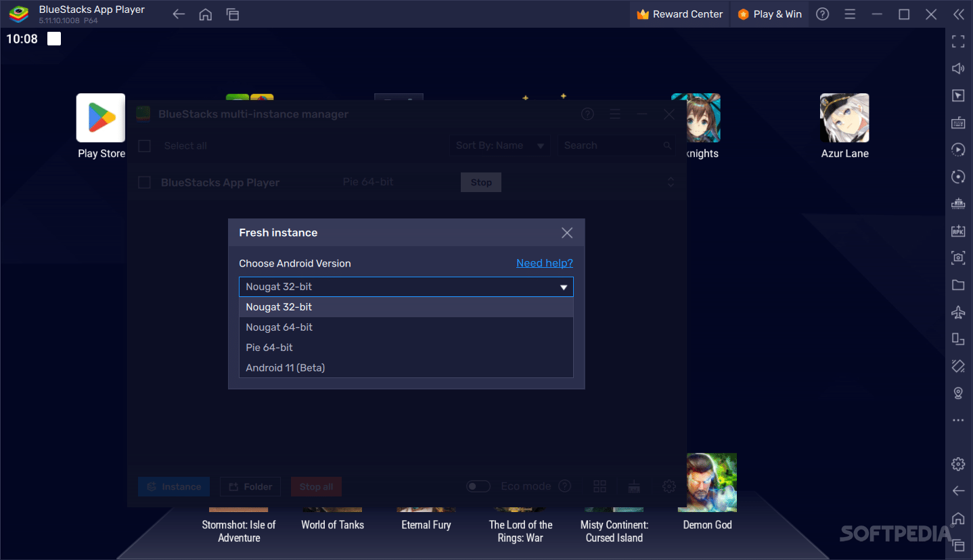Show more sidebar tools via ellipsis
The height and width of the screenshot is (560, 973).
click(x=958, y=420)
